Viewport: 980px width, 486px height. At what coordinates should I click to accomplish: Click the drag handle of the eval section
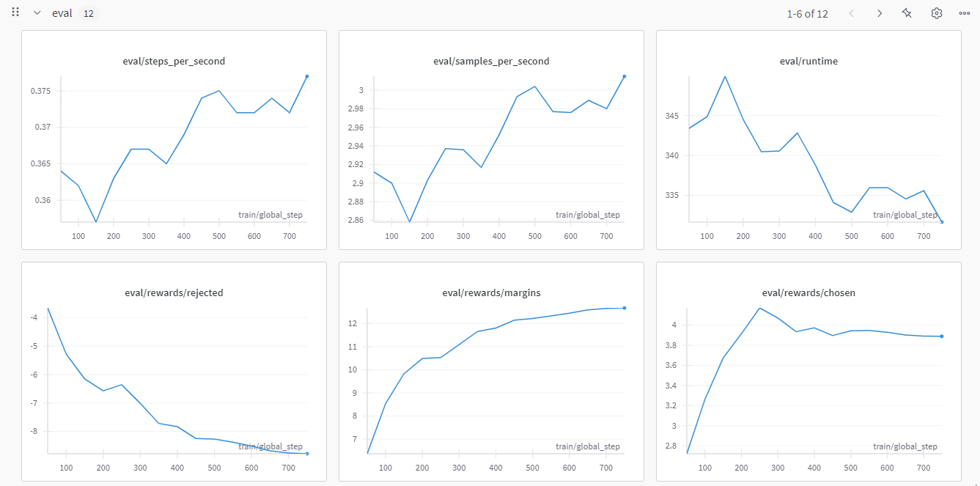pyautogui.click(x=15, y=12)
